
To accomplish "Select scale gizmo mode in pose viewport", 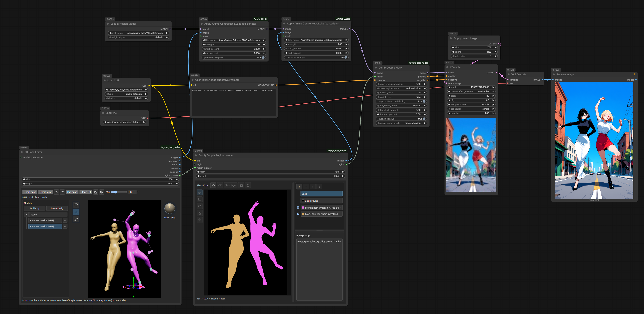I will click(x=76, y=219).
